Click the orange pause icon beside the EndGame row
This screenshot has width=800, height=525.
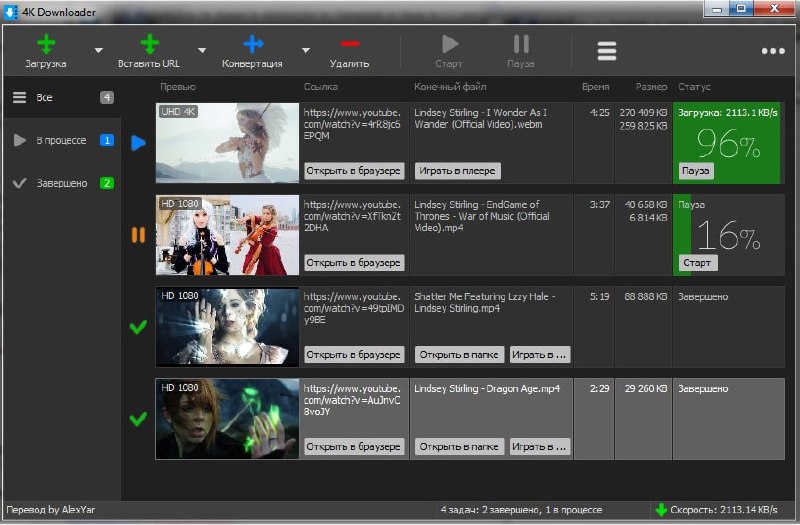[138, 235]
